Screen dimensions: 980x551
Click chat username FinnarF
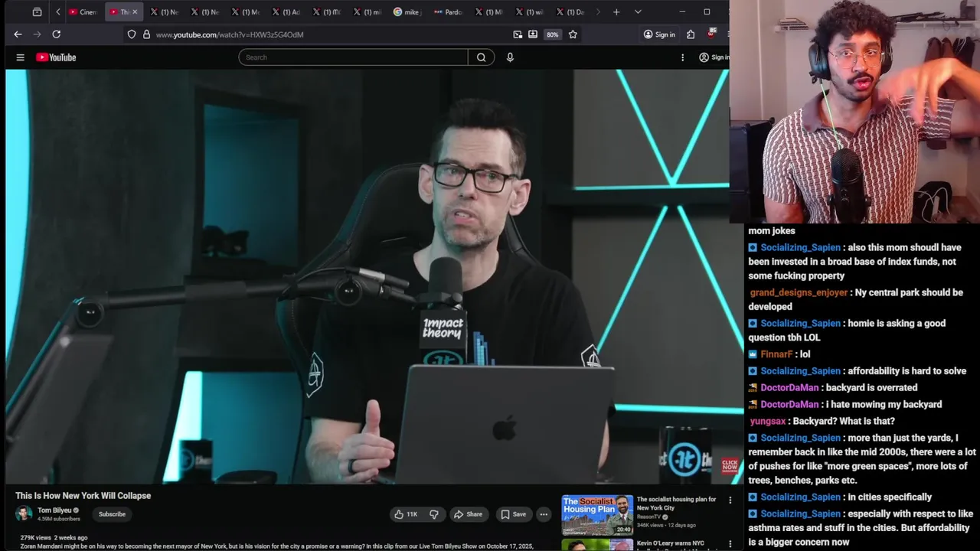point(776,354)
